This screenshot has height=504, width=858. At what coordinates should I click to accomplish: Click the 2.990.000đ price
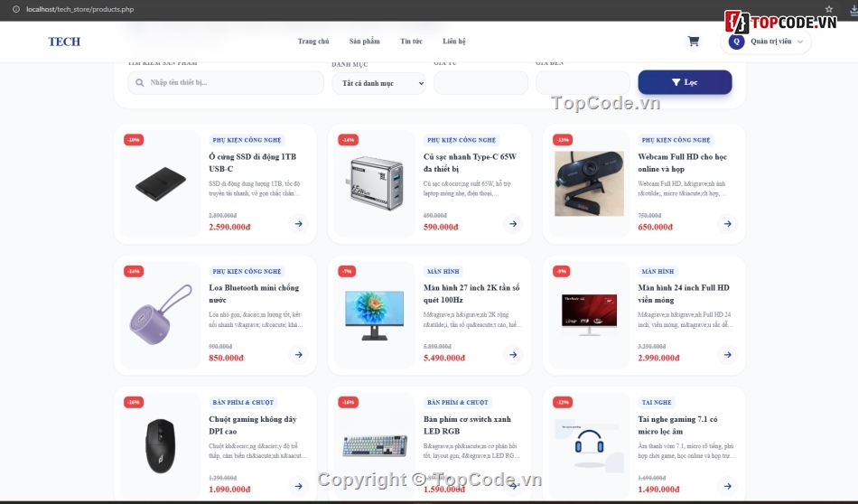click(658, 358)
